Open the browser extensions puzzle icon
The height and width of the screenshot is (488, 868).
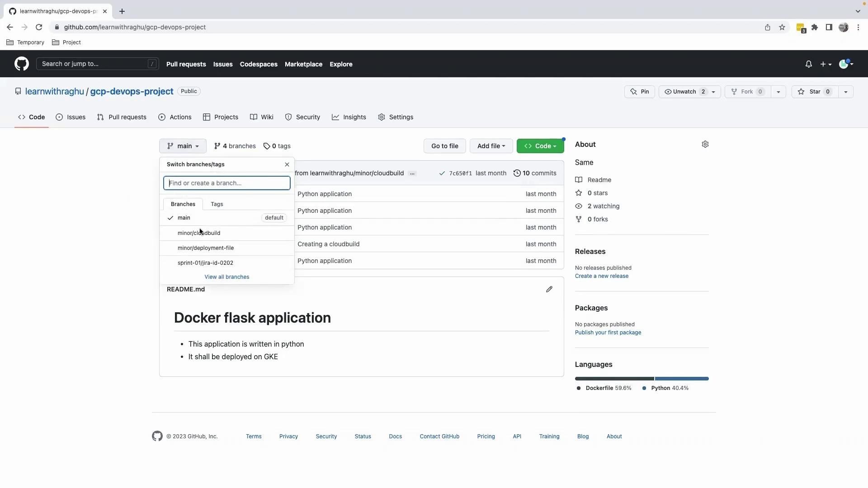814,27
